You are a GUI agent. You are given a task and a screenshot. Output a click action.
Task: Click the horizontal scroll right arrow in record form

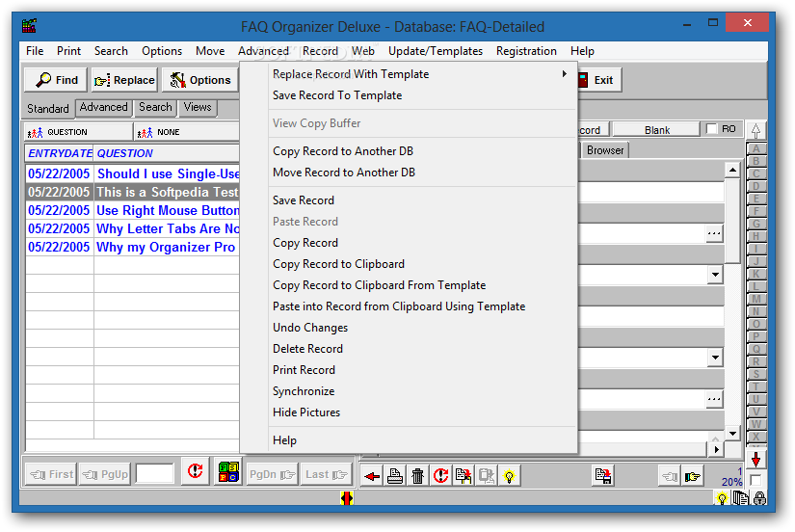[716, 449]
